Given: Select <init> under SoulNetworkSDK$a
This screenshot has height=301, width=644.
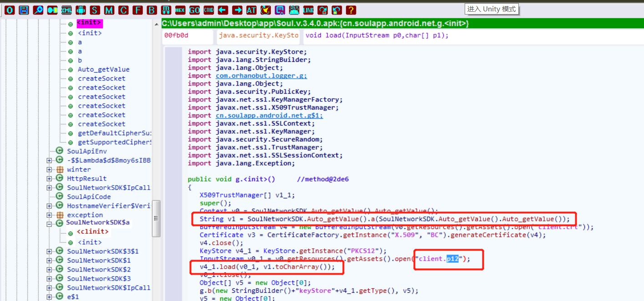Looking at the screenshot, I should pyautogui.click(x=90, y=242).
